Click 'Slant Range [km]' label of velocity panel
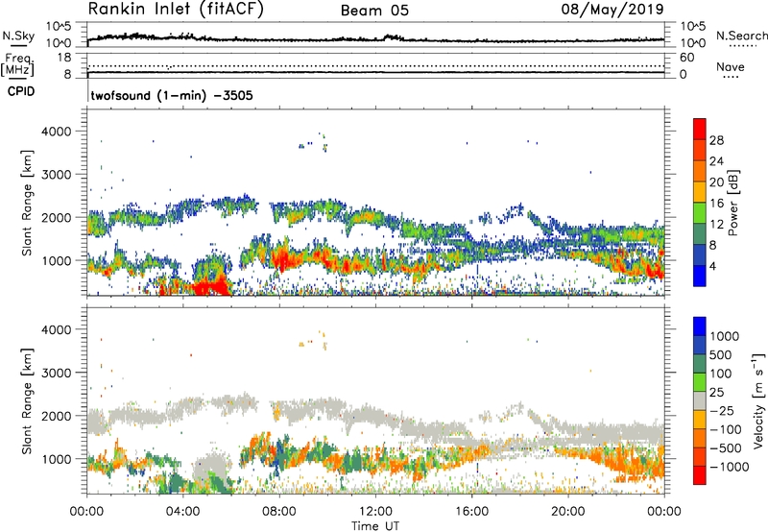 27,401
